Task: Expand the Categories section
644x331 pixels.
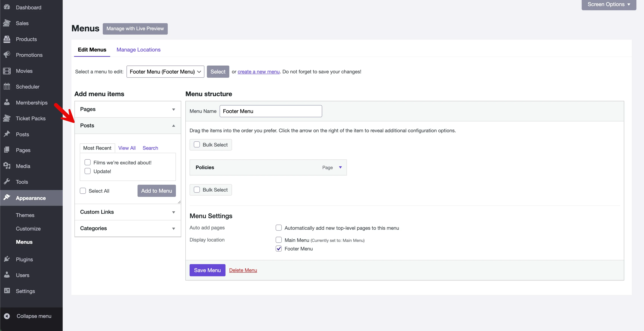Action: coord(128,228)
